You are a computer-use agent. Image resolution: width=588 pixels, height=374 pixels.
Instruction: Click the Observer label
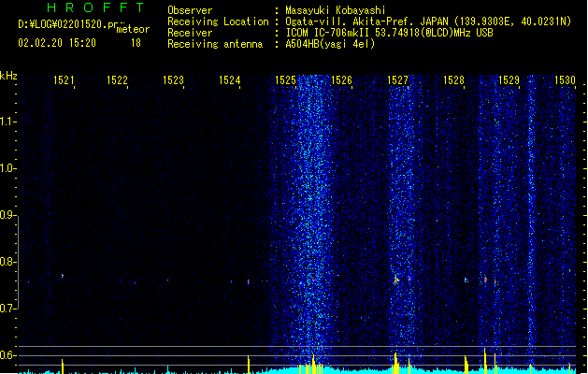190,10
